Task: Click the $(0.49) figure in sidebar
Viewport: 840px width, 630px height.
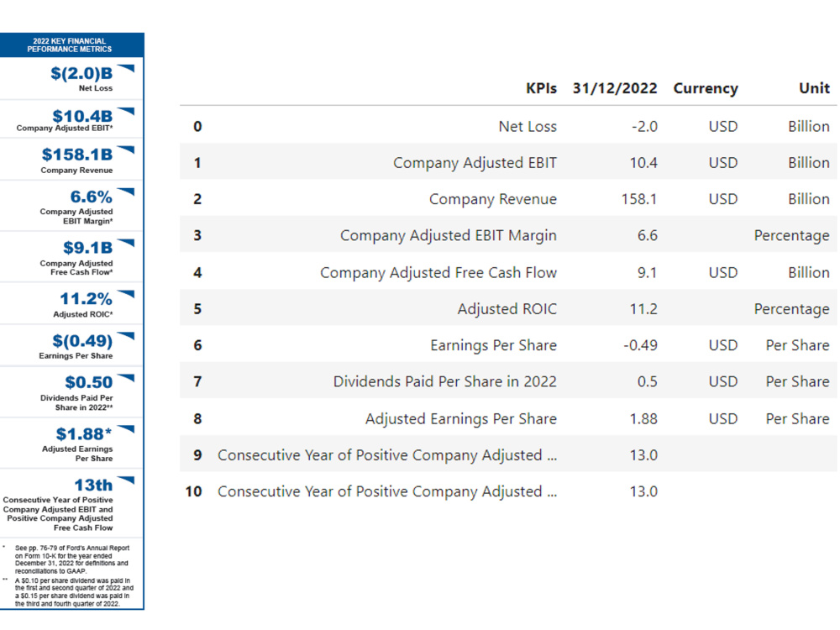Action: pyautogui.click(x=82, y=341)
